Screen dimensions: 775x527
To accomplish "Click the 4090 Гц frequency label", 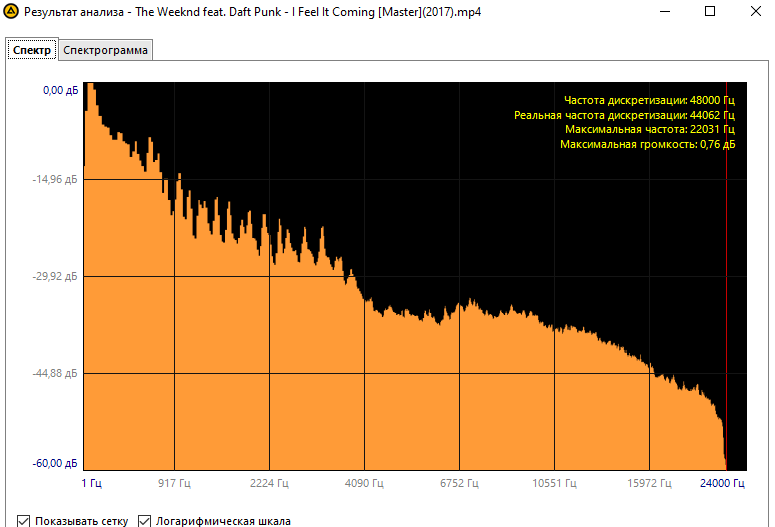I will 364,483.
